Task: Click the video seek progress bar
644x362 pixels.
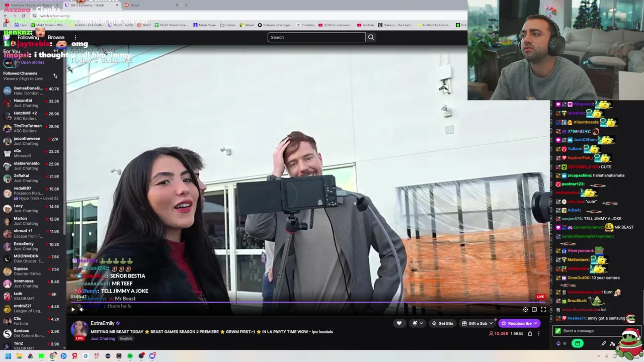Action: click(x=307, y=303)
